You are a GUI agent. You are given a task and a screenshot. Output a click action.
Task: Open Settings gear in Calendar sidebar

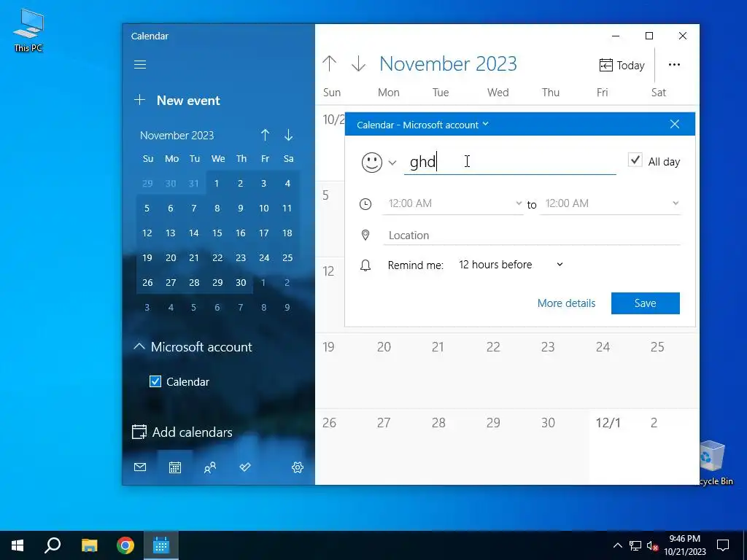click(298, 467)
